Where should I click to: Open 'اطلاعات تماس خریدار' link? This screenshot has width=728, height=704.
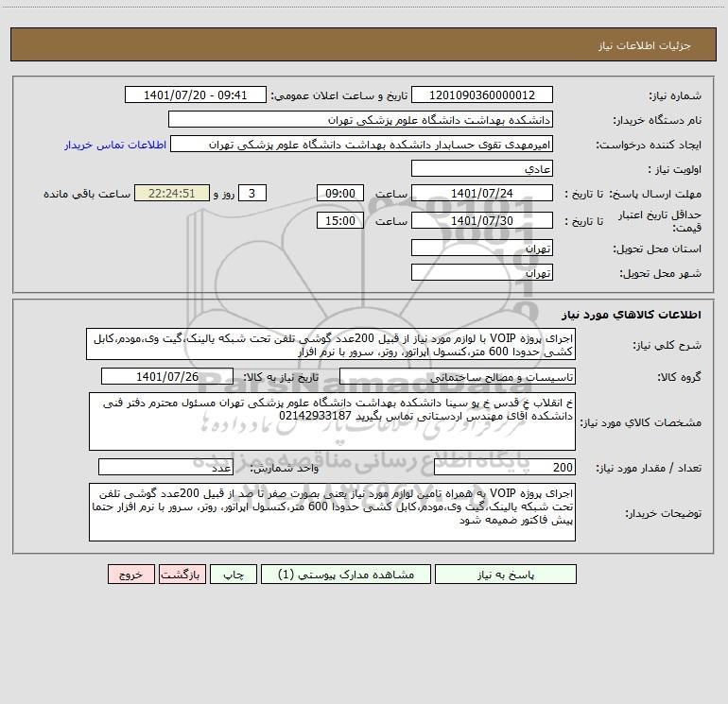[115, 145]
